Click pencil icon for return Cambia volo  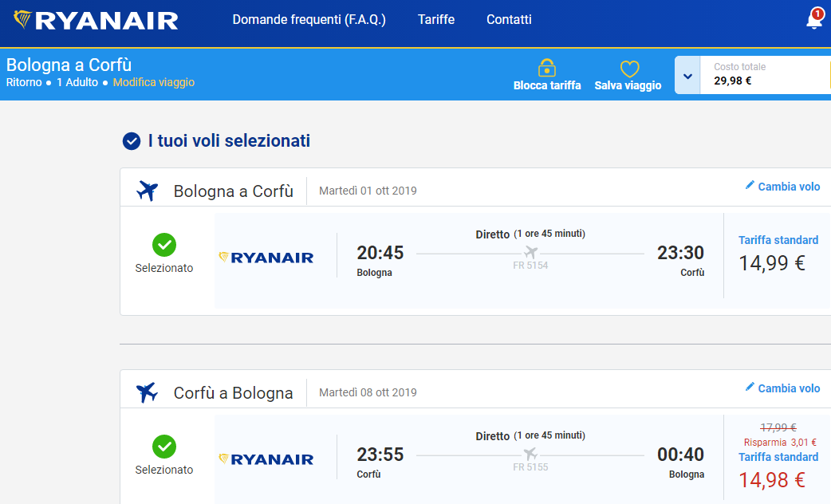750,387
